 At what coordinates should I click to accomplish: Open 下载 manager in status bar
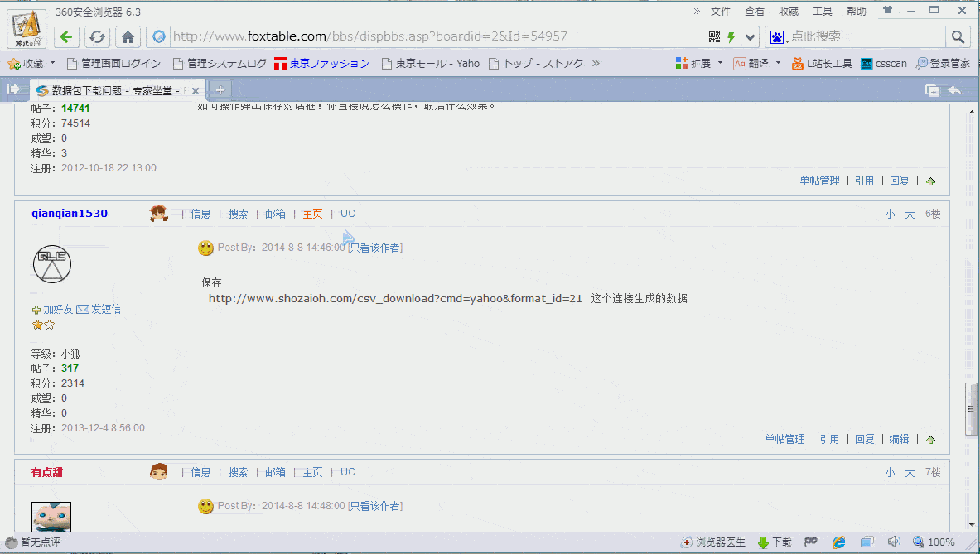pyautogui.click(x=775, y=542)
